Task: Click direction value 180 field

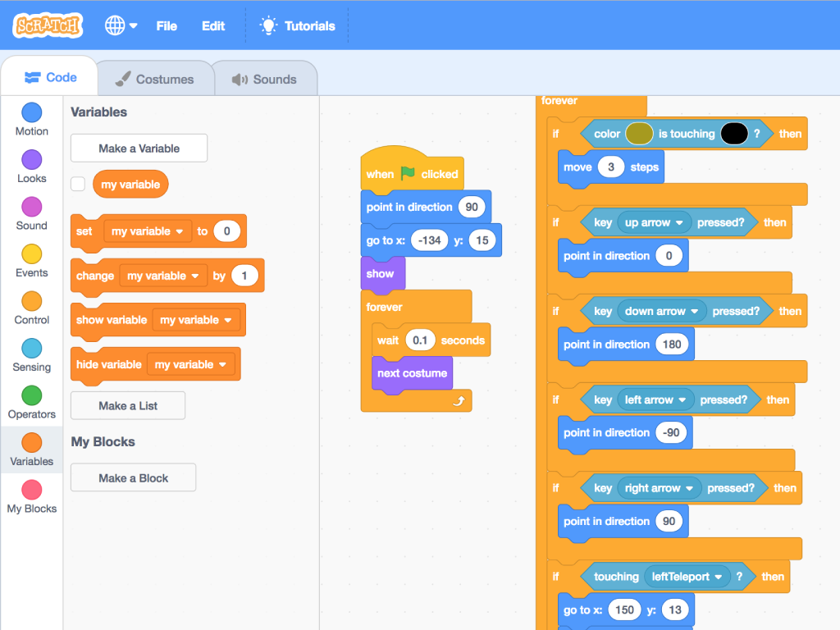Action: click(x=672, y=345)
